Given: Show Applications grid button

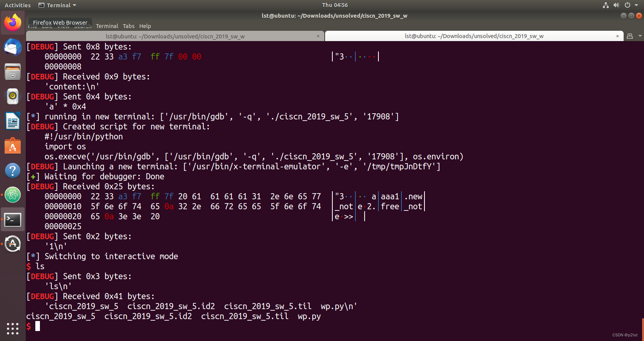Looking at the screenshot, I should [13, 328].
